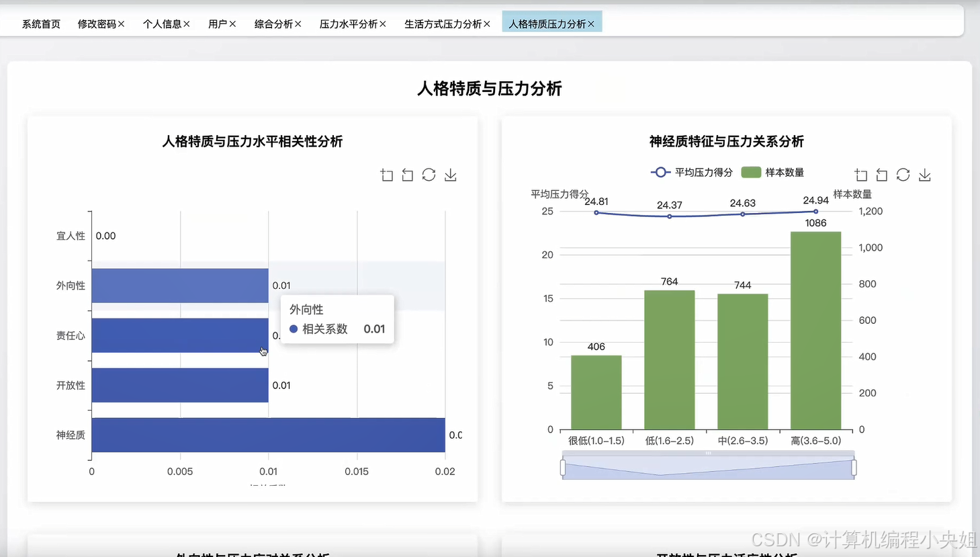Switch to the 综合分析 tab
The image size is (980, 557).
(273, 24)
